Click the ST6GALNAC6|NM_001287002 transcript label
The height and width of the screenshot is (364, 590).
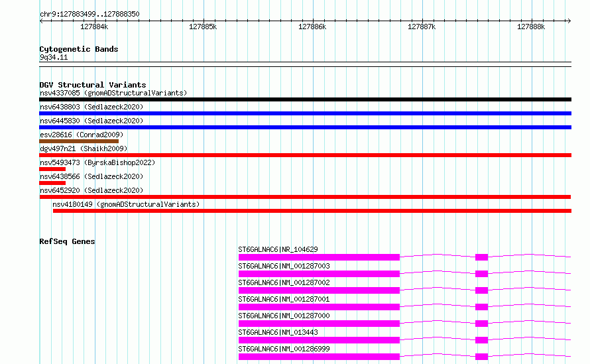284,282
